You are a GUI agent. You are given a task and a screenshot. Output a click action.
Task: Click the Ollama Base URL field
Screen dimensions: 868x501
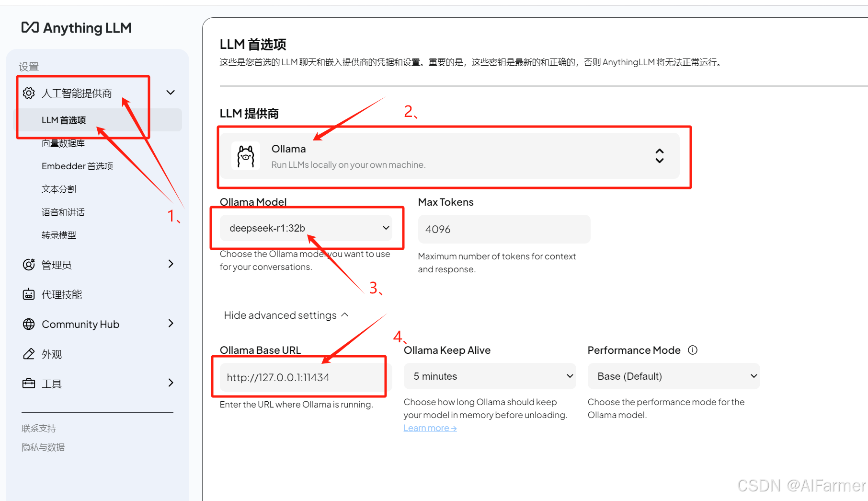[306, 377]
